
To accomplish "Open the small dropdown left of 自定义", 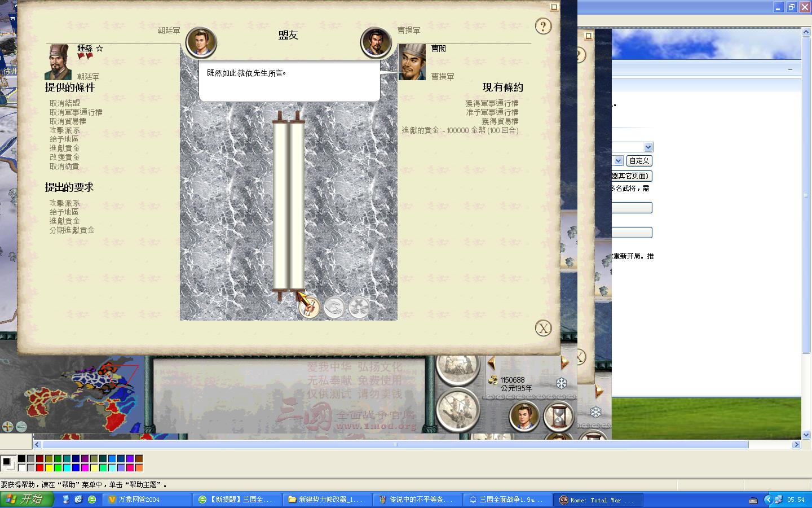I will point(618,161).
